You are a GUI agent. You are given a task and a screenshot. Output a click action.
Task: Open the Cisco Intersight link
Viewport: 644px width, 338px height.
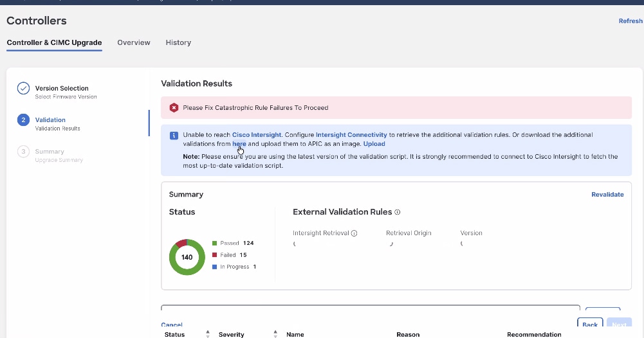point(257,135)
